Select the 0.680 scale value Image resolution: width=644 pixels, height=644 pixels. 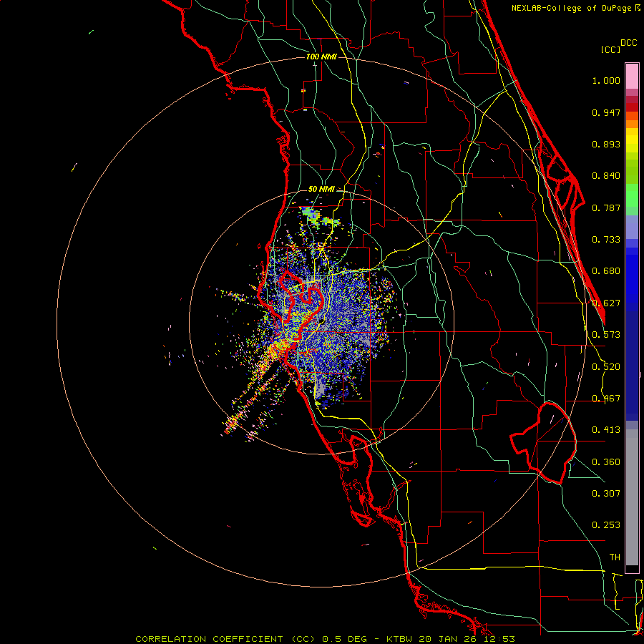point(606,270)
